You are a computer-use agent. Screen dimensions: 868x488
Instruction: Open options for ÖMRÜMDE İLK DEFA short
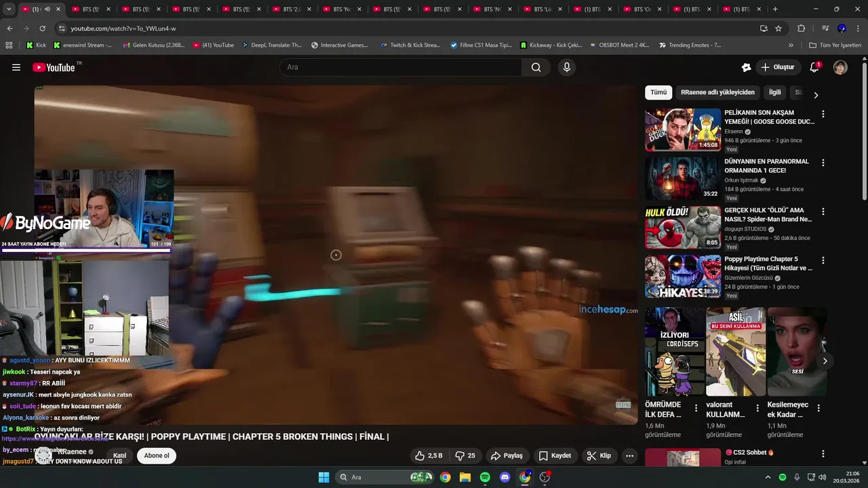[696, 408]
